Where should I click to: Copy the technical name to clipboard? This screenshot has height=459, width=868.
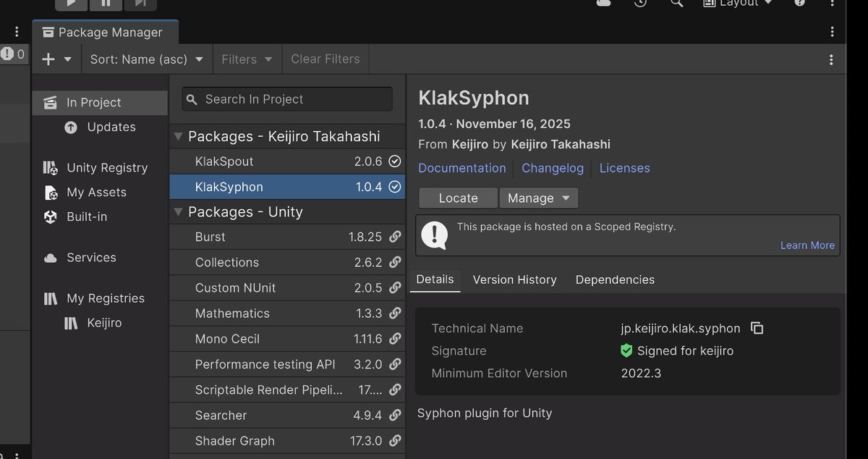coord(757,329)
